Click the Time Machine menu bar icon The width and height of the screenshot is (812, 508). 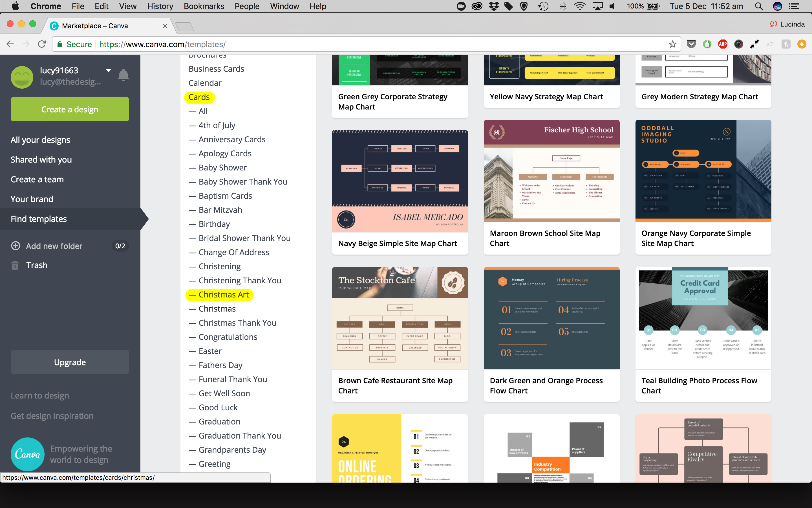(543, 6)
